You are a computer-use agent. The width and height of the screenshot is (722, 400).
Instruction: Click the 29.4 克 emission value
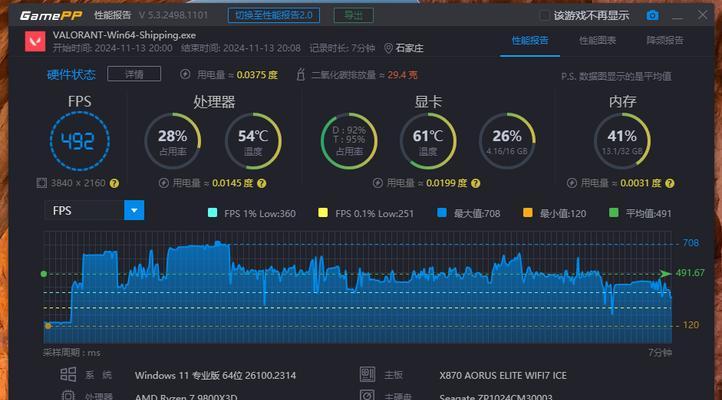pos(402,75)
